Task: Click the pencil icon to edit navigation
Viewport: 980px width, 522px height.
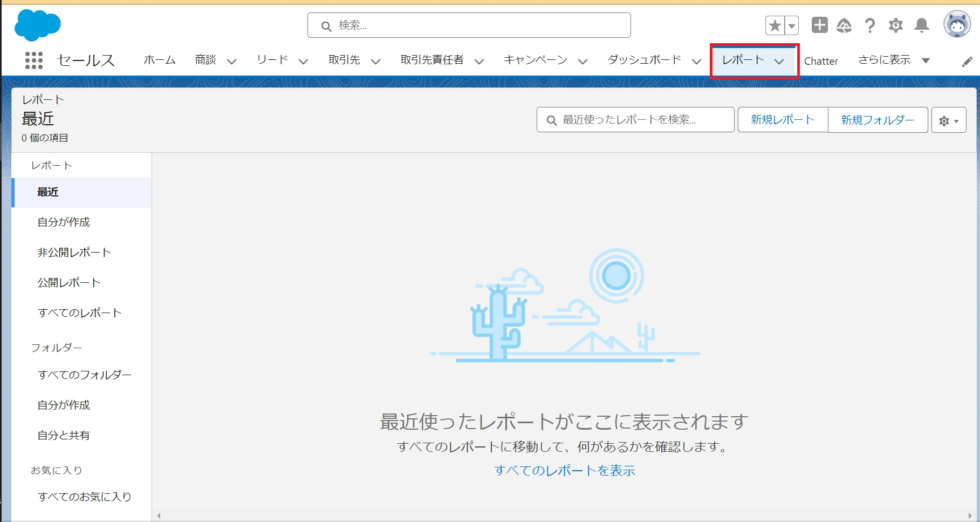Action: [x=967, y=62]
